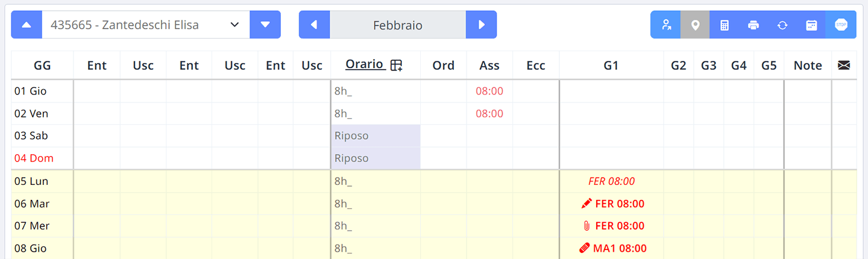Viewport: 868px width, 259px height.
Task: Click the refresh sync icon
Action: tap(782, 25)
